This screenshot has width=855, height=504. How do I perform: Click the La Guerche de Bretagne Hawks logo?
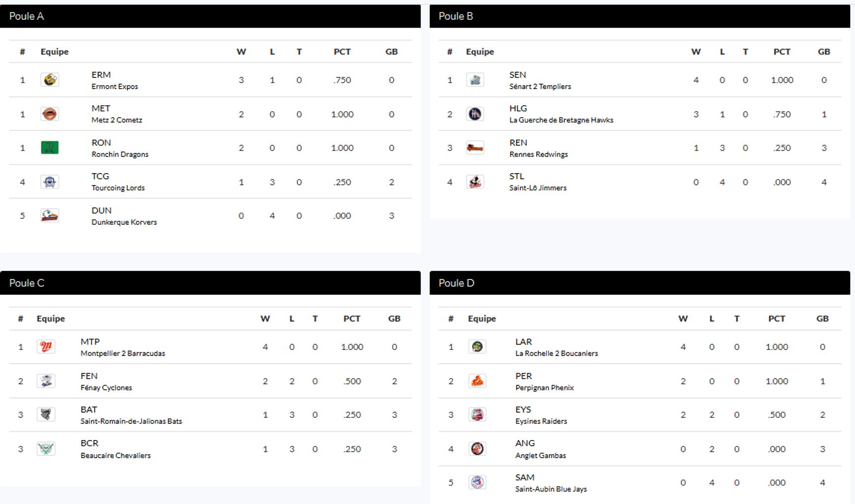pyautogui.click(x=475, y=114)
